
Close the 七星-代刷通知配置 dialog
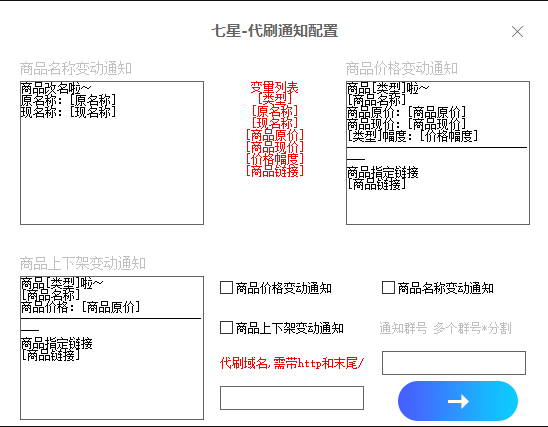(x=517, y=31)
